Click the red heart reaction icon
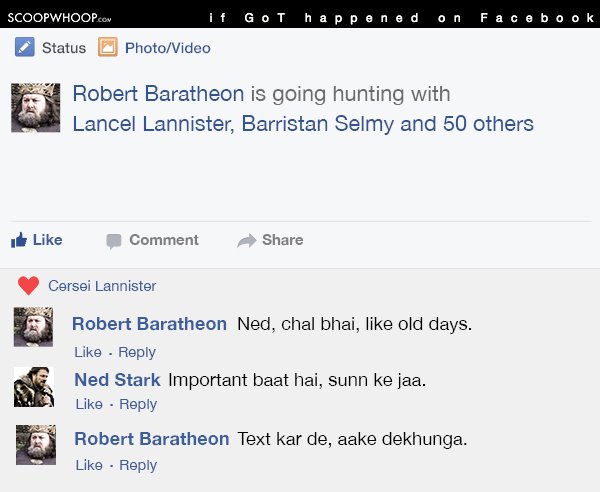The height and width of the screenshot is (492, 600). [28, 285]
